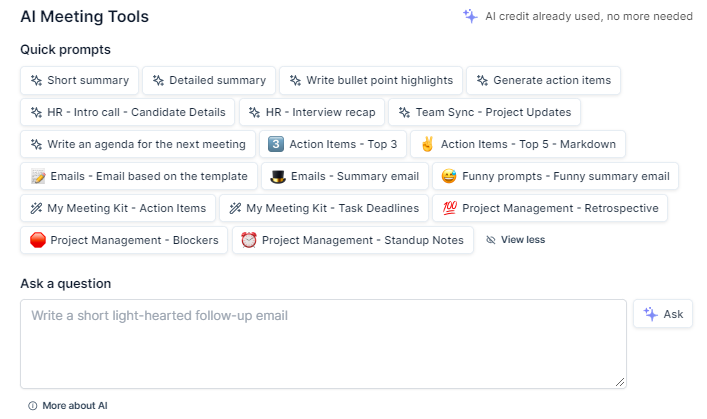Select HR - Intro call Candidate Details

click(128, 112)
